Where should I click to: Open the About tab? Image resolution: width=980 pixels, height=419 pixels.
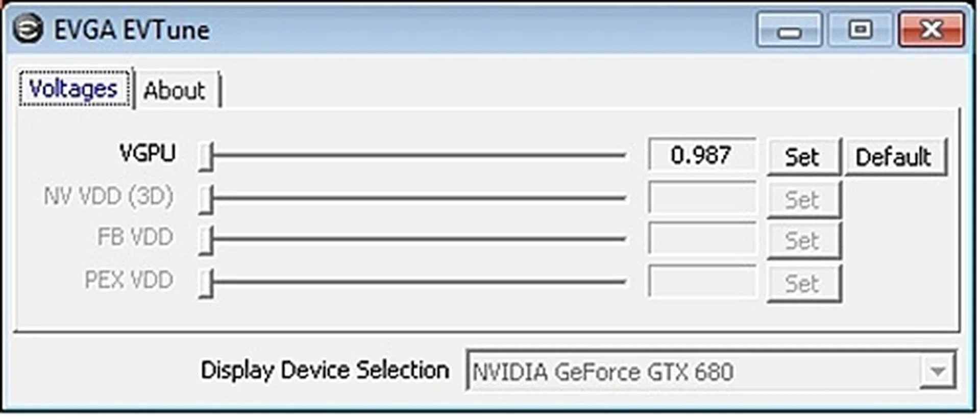coord(175,91)
